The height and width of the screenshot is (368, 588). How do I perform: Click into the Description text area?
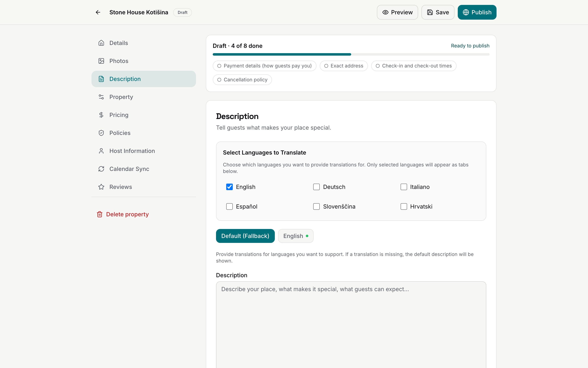(x=351, y=325)
